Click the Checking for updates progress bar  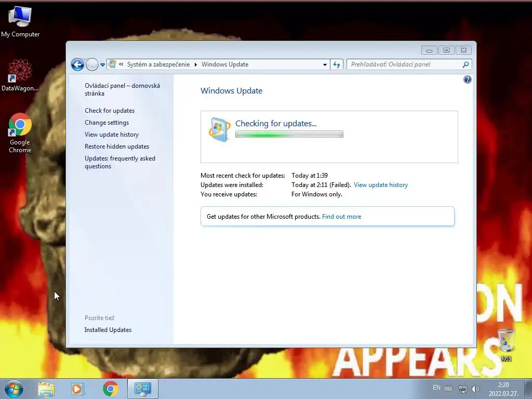pyautogui.click(x=289, y=135)
